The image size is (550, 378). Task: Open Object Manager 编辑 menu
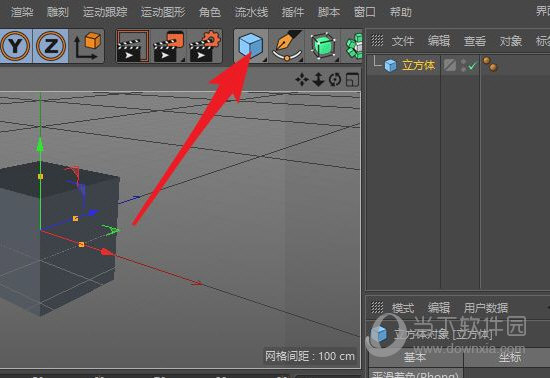coord(439,41)
